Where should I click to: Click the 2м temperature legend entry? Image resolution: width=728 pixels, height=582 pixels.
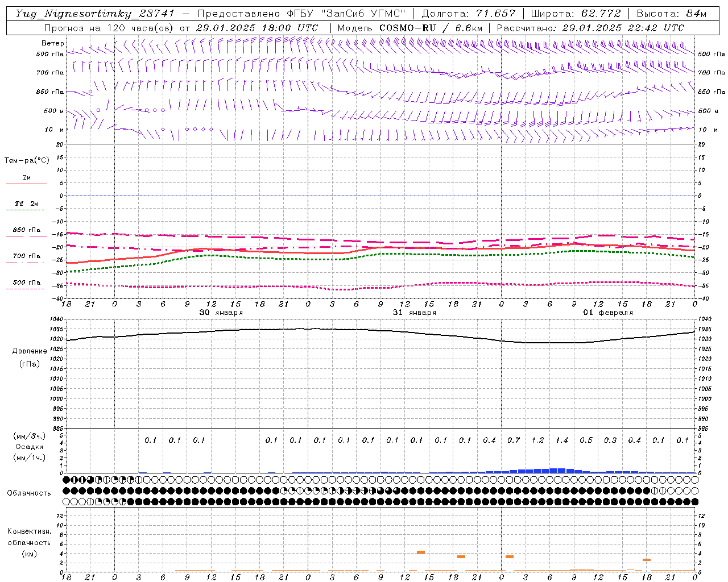[27, 177]
